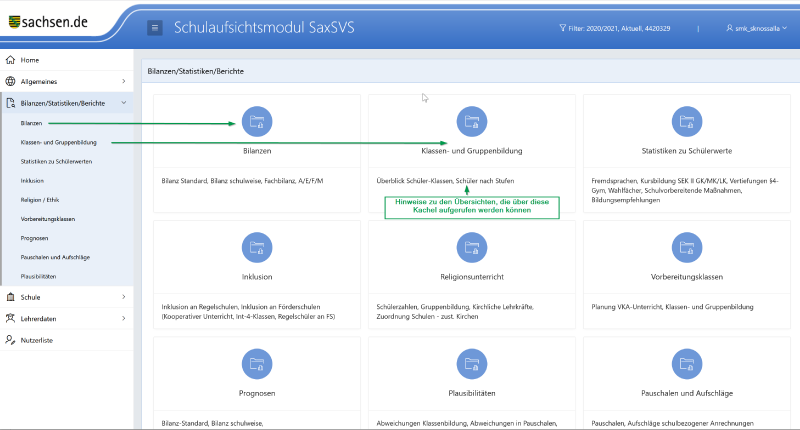Click the hamburger menu button in header
Viewport: 800px width, 430px height.
click(x=155, y=28)
